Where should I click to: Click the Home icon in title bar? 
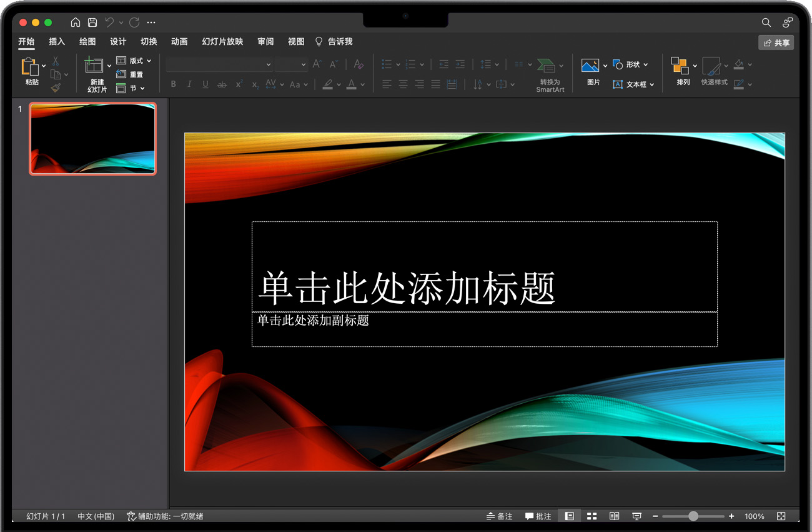[x=76, y=23]
